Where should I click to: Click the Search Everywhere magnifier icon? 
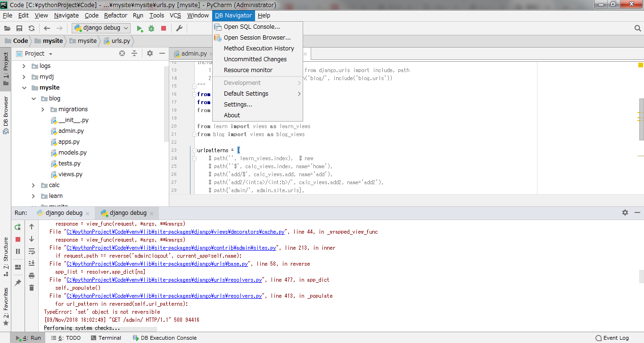click(x=637, y=28)
